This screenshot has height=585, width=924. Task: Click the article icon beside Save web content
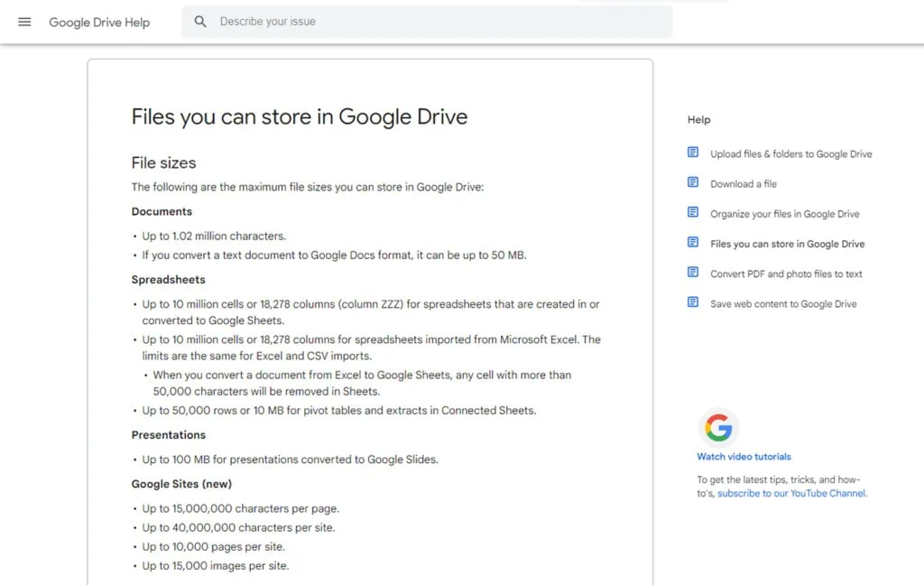click(x=693, y=302)
